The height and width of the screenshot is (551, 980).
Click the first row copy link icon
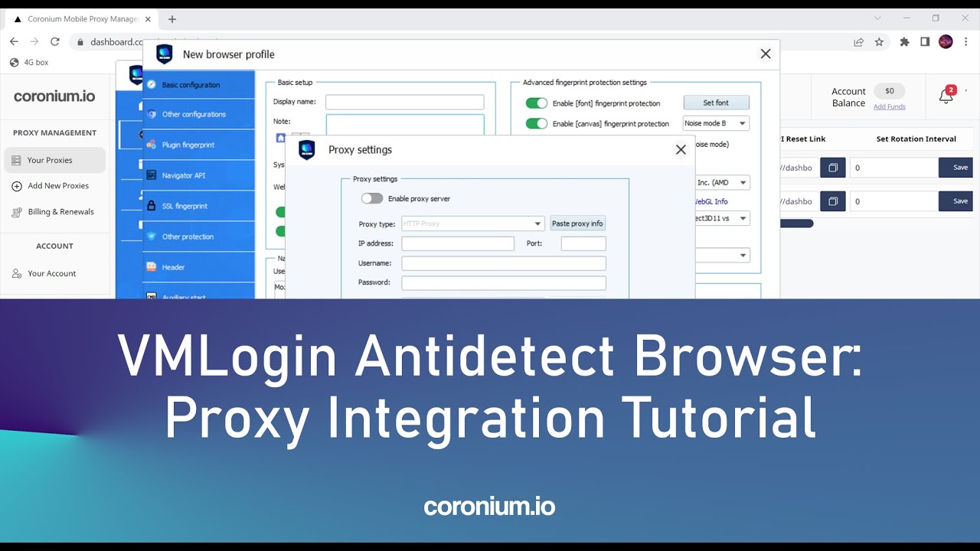click(832, 168)
